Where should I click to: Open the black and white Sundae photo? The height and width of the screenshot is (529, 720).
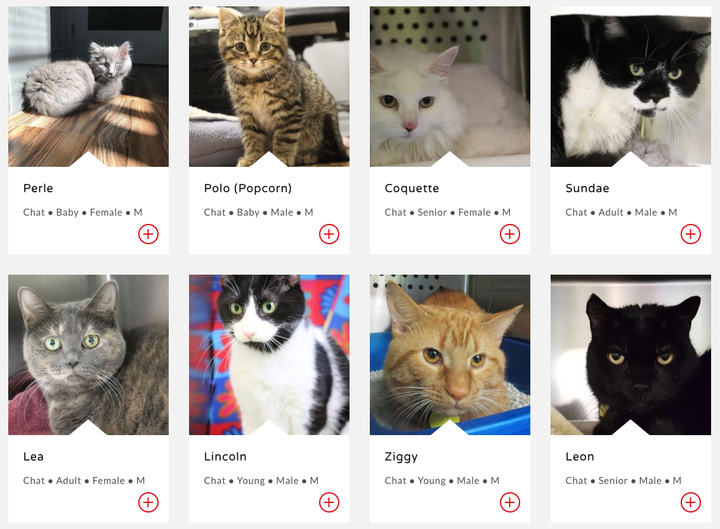(631, 86)
